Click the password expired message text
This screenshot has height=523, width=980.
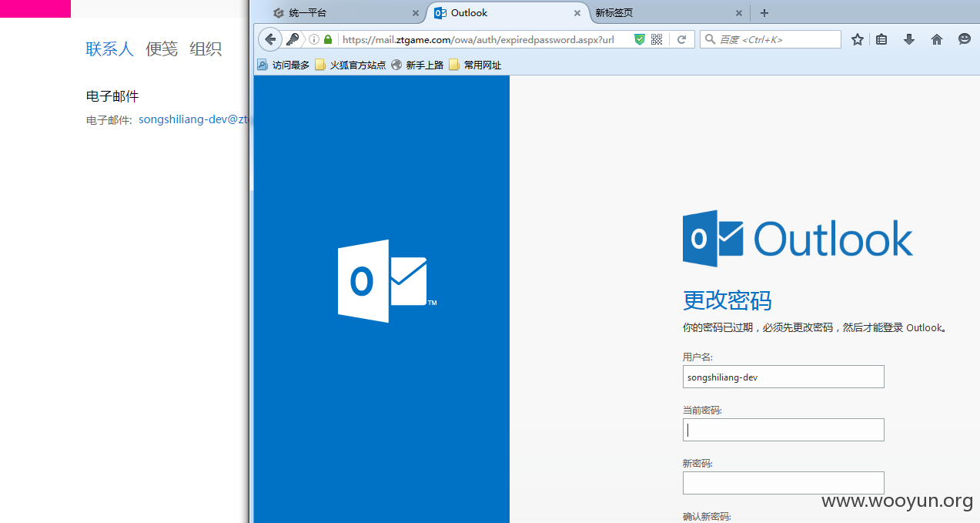(x=814, y=327)
